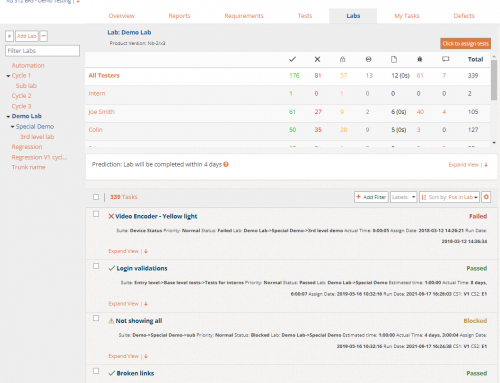Click failed X icon on Video Encoder task
The width and height of the screenshot is (500, 383).
click(x=111, y=216)
